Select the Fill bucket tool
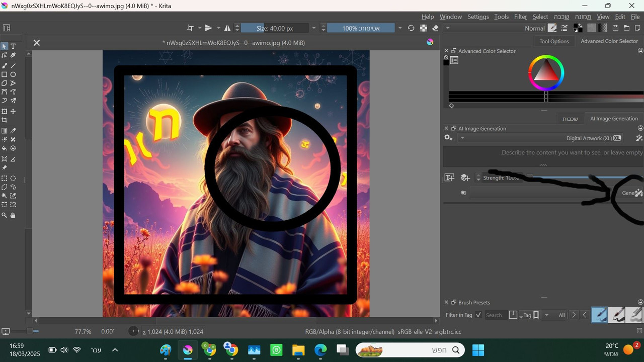 (x=5, y=148)
